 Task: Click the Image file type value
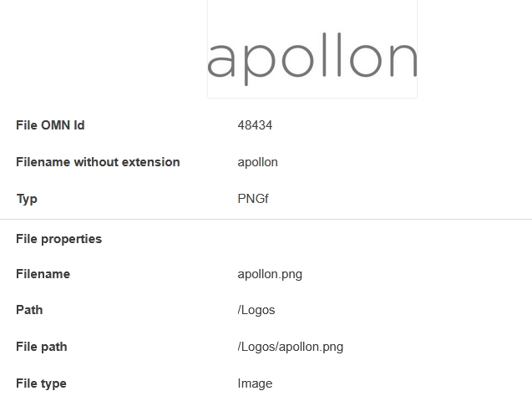point(255,383)
